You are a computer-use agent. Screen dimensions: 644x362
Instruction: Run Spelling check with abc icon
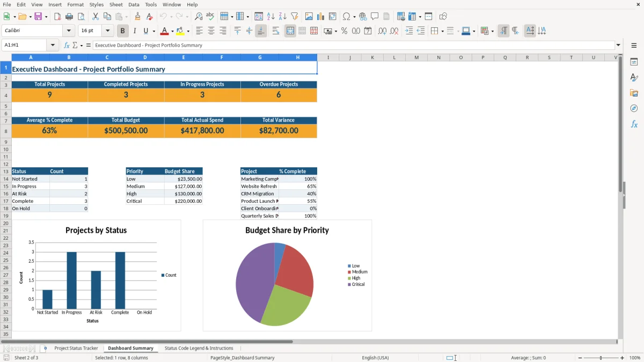pos(210,17)
